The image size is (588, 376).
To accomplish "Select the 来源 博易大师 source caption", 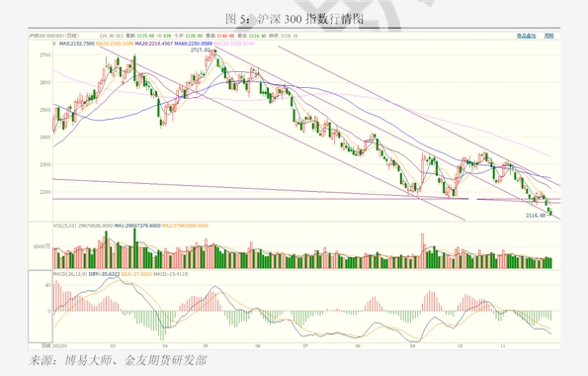I will tap(118, 360).
